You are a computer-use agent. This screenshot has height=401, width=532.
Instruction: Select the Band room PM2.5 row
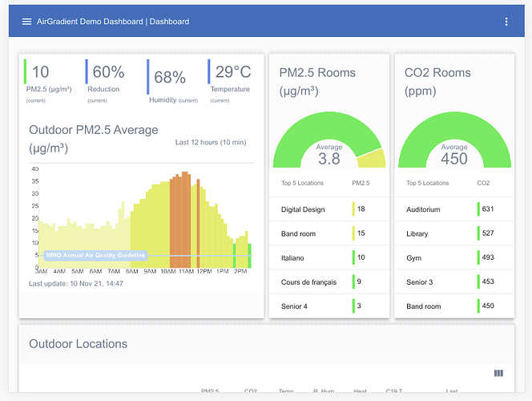[x=329, y=233]
